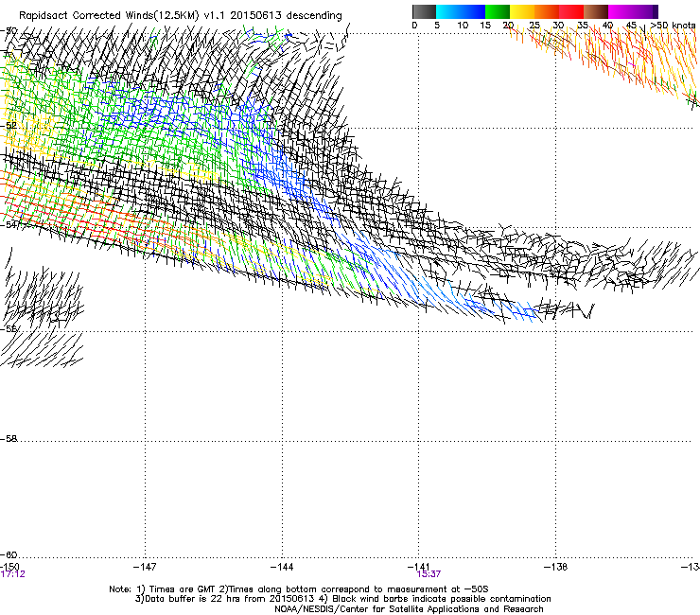
Task: Click the purple "17:12" swath time
Action: click(x=13, y=574)
